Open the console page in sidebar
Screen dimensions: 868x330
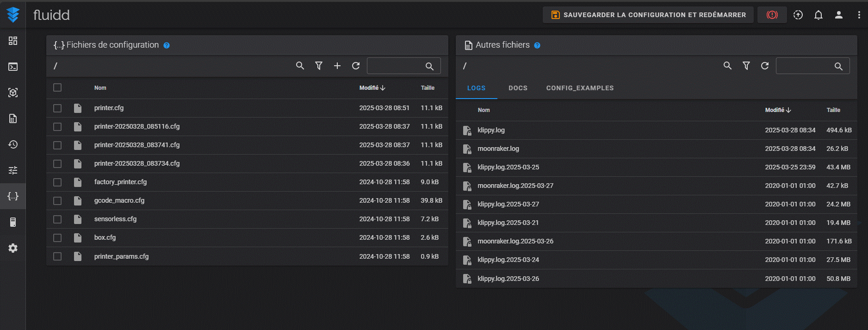(x=13, y=67)
